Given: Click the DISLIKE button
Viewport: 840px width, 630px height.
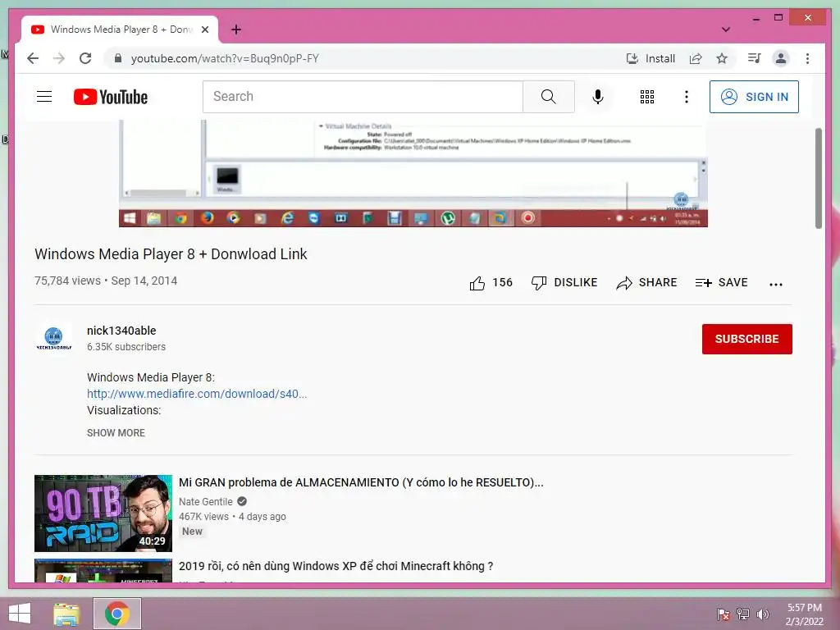Looking at the screenshot, I should click(564, 283).
